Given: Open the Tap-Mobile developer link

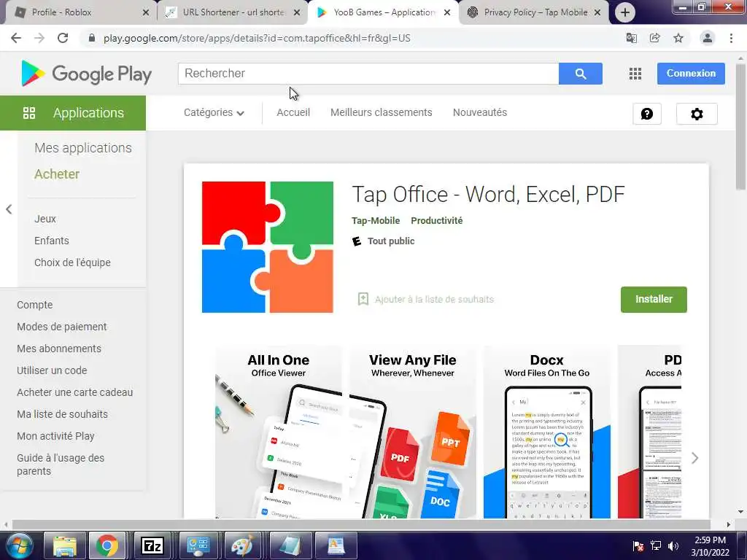Looking at the screenshot, I should [376, 220].
